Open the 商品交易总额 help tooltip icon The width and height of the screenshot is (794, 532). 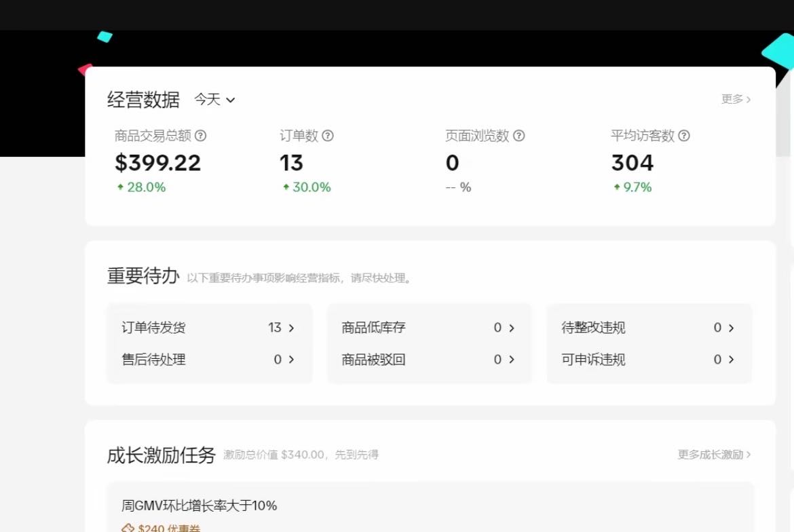click(201, 136)
